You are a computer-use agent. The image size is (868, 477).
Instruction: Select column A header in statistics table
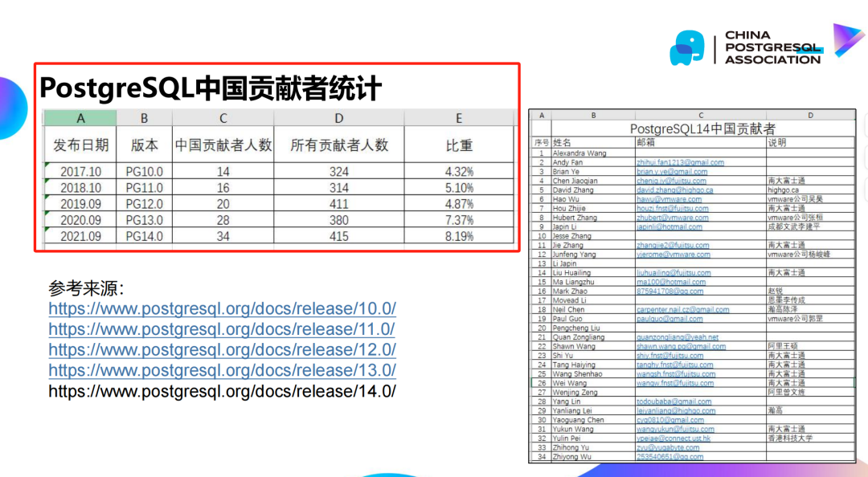pyautogui.click(x=80, y=118)
